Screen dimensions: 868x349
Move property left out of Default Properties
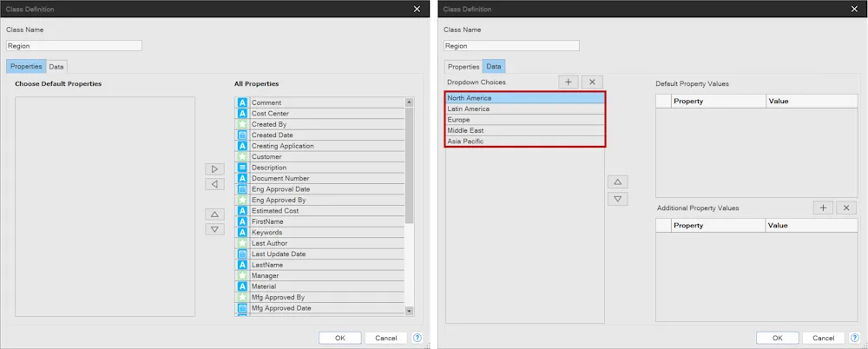(214, 184)
